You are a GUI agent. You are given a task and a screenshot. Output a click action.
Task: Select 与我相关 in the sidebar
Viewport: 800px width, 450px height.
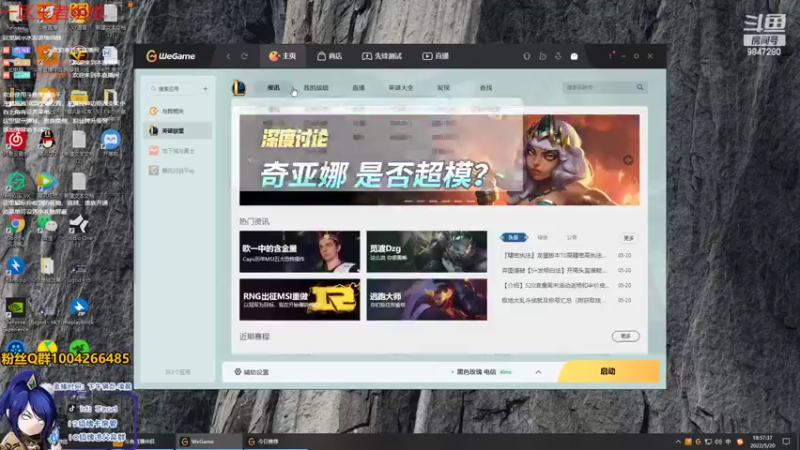pos(178,111)
